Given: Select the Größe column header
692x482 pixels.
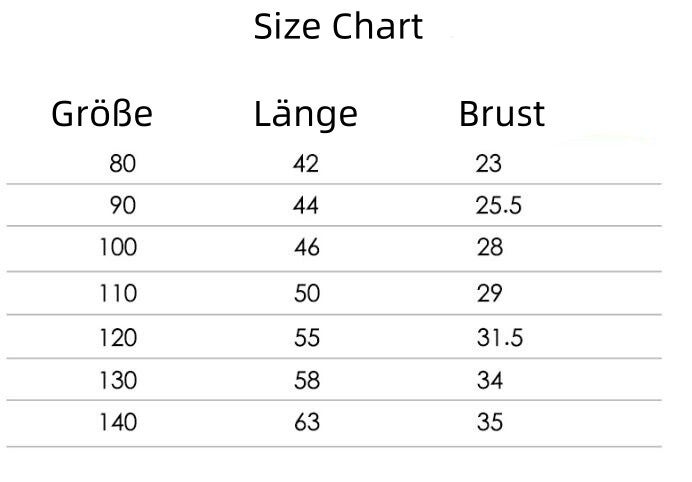Looking at the screenshot, I should (x=102, y=115).
